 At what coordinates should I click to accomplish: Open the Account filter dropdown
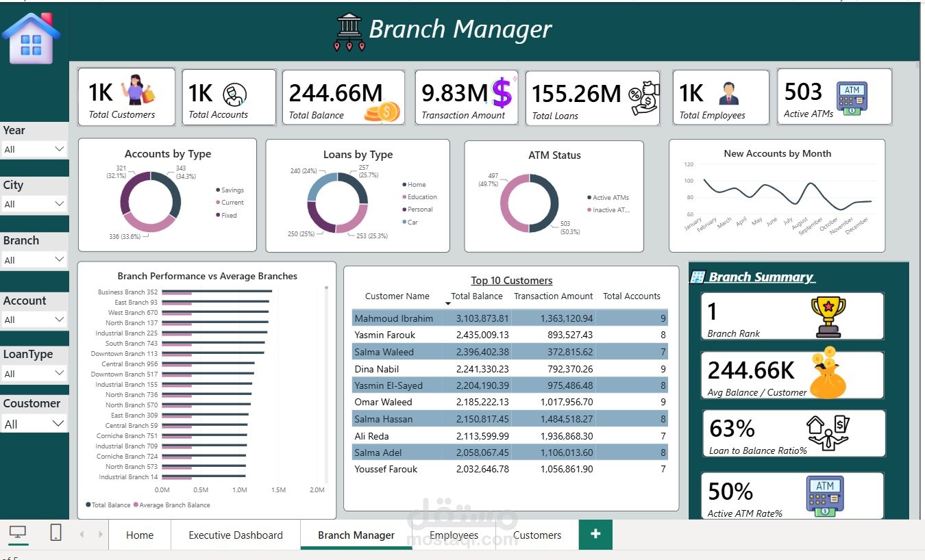click(x=34, y=320)
